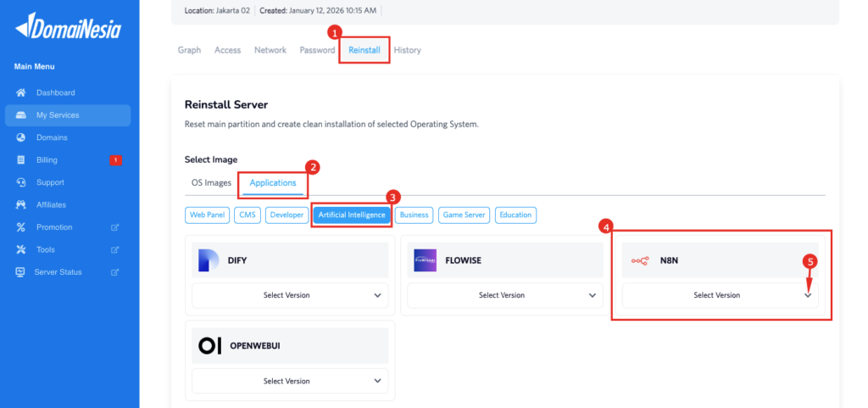
Task: Filter by Artificial Intelligence category
Action: coord(352,215)
